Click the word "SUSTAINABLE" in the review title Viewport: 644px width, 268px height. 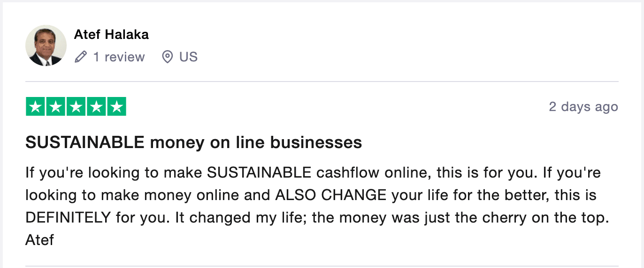[x=85, y=142]
